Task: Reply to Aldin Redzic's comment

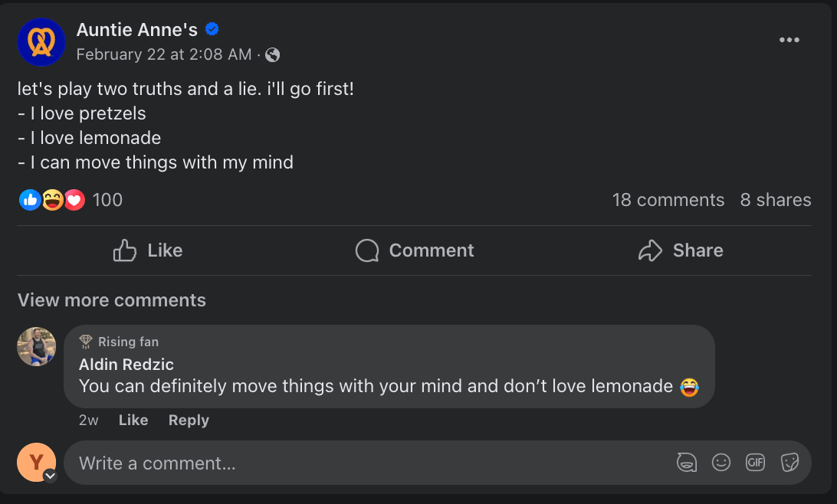Action: point(189,420)
